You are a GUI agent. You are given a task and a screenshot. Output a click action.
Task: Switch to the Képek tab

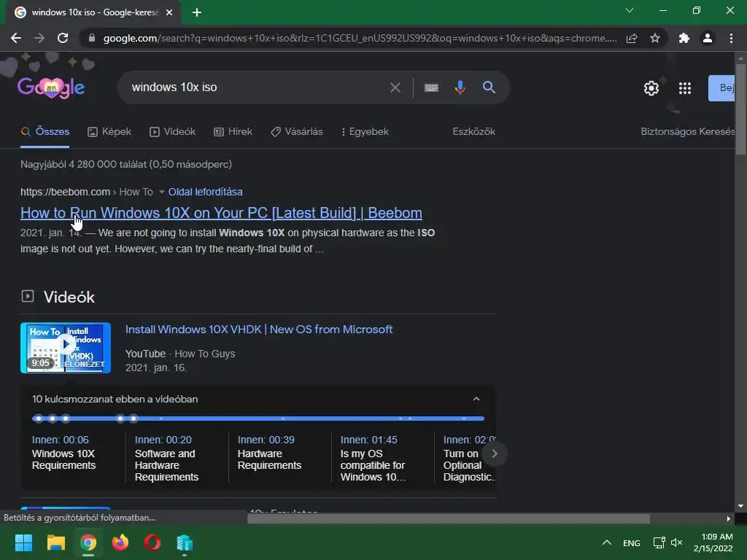tap(109, 131)
